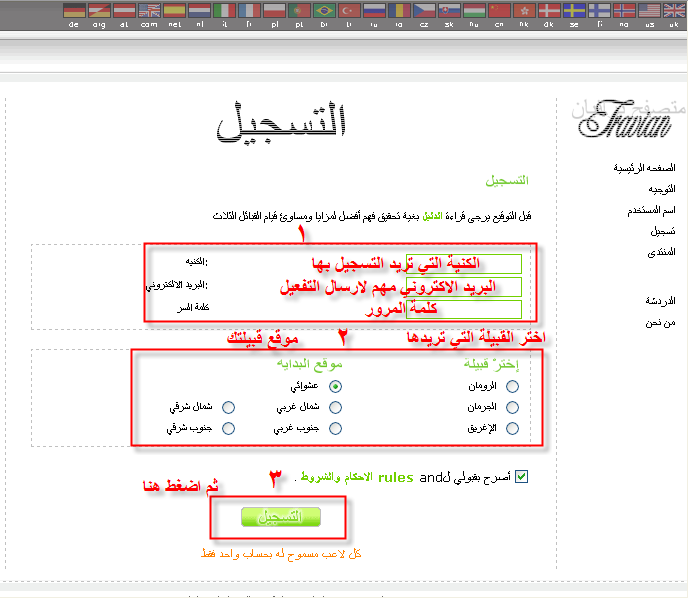Focus the البريد الالكتروني email field

click(464, 287)
